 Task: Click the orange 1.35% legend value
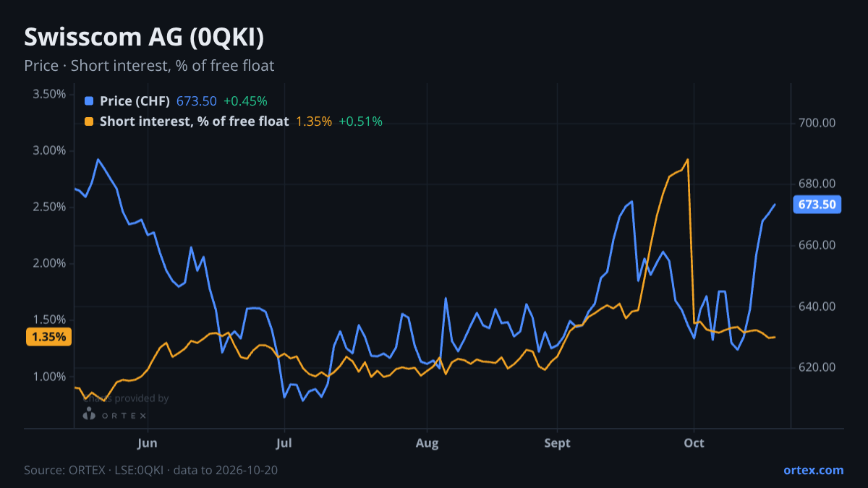(x=314, y=121)
